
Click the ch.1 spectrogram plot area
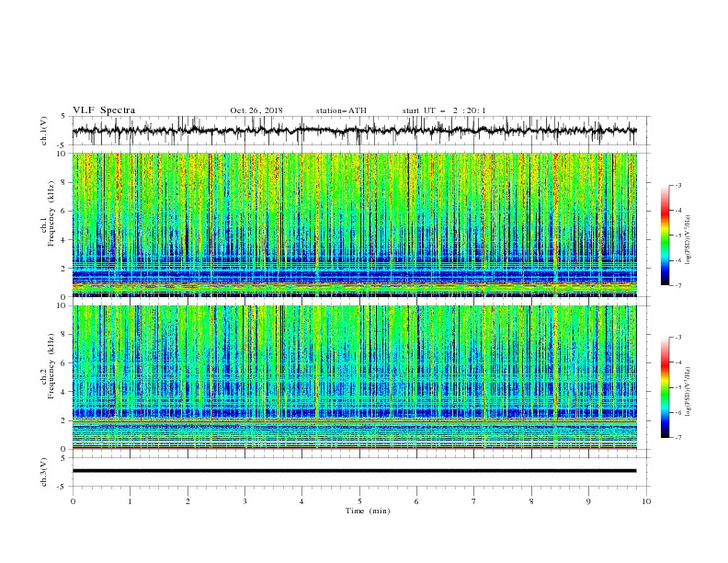[355, 224]
